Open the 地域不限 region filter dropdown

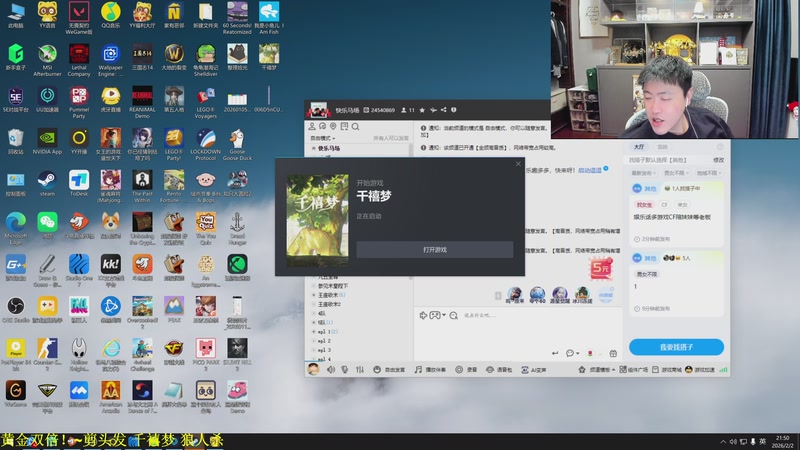click(x=709, y=173)
